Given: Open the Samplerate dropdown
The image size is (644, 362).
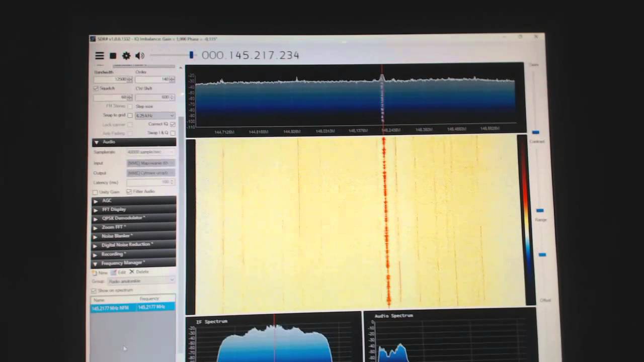Looking at the screenshot, I should (x=151, y=152).
